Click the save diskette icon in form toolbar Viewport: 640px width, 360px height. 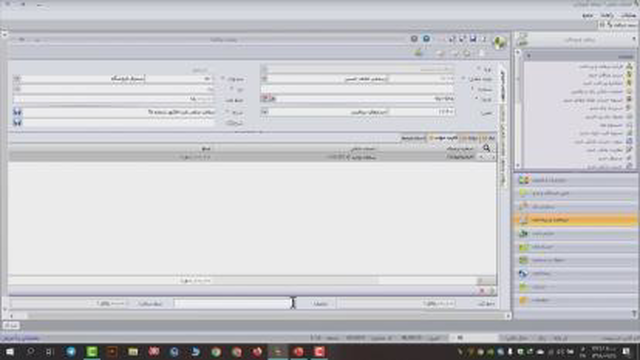coord(473,39)
